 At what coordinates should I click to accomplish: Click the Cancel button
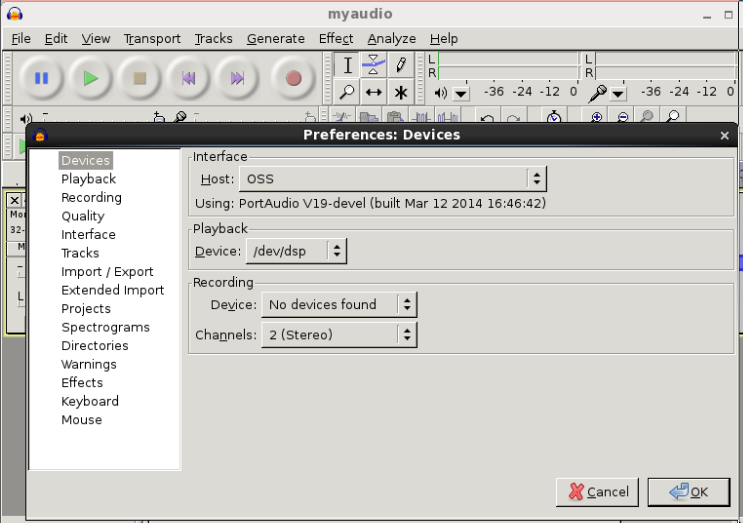tap(598, 492)
